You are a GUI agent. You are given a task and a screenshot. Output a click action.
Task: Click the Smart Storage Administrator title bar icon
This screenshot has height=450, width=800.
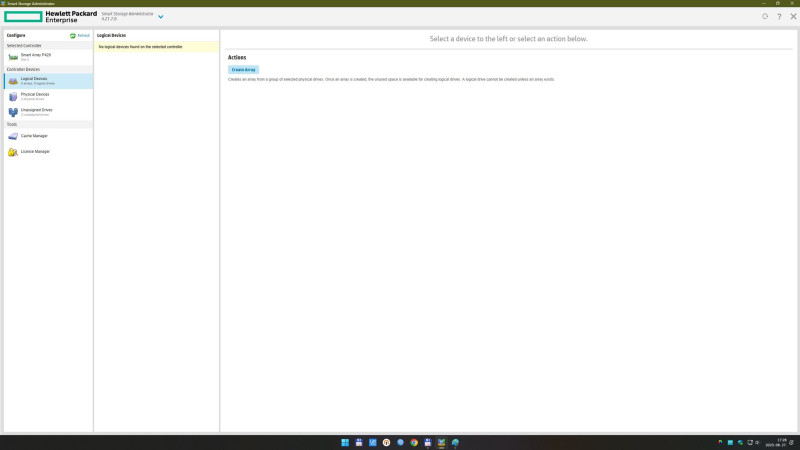[x=3, y=3]
